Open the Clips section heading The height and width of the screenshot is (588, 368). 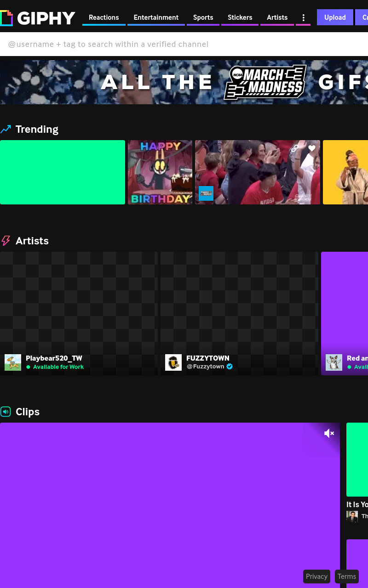[28, 412]
